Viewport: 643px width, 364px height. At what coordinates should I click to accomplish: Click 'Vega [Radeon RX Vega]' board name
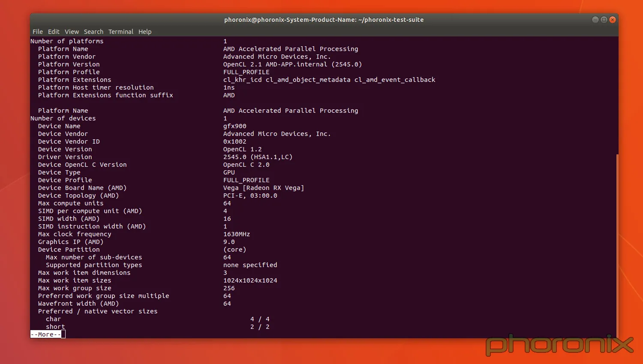tap(264, 188)
